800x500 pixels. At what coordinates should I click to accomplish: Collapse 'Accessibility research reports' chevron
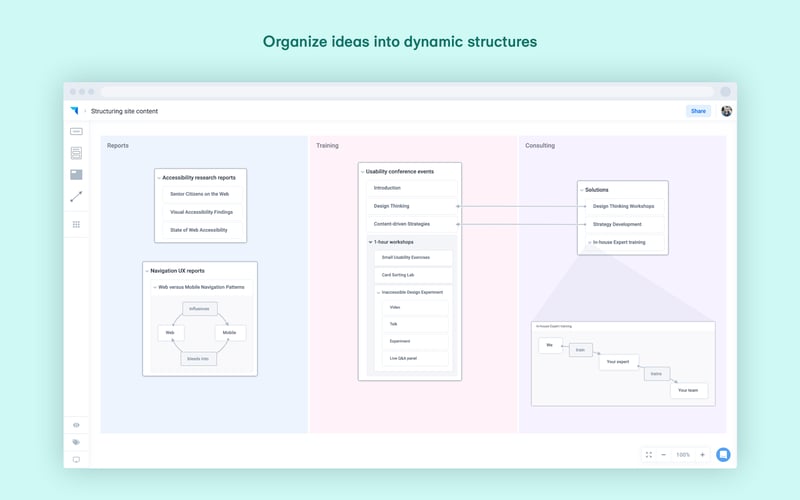[159, 178]
